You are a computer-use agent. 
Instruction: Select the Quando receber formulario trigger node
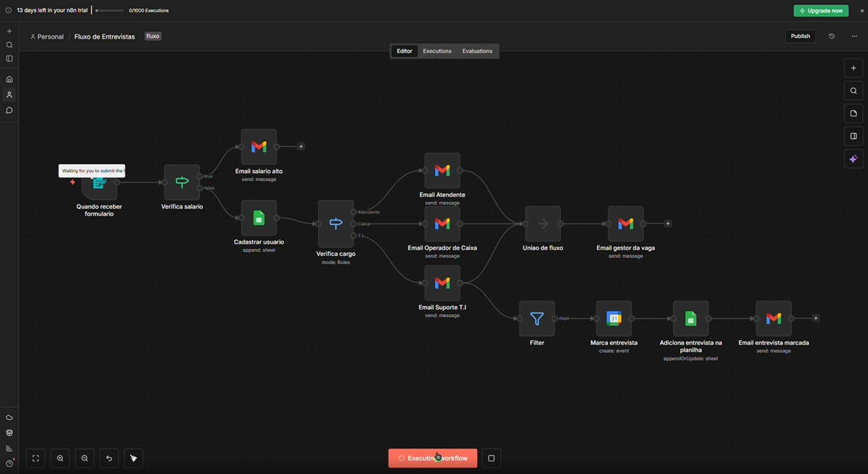[99, 183]
